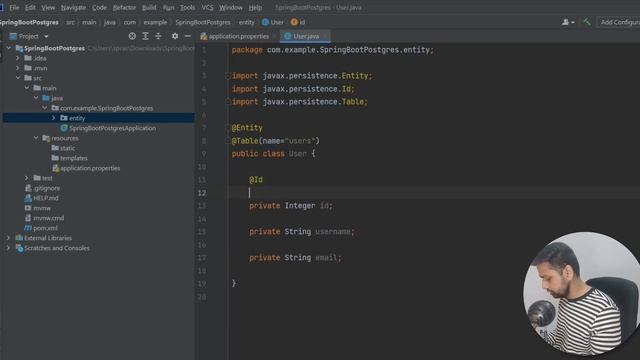This screenshot has width=640, height=360.
Task: Click the src breadcrumb in navigation bar
Action: [70, 22]
